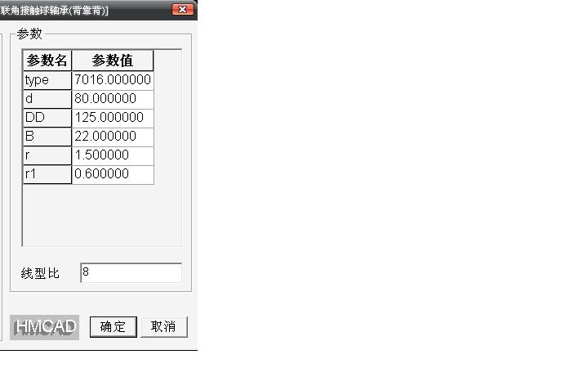Select the type value cell 7016.000000

pyautogui.click(x=113, y=80)
